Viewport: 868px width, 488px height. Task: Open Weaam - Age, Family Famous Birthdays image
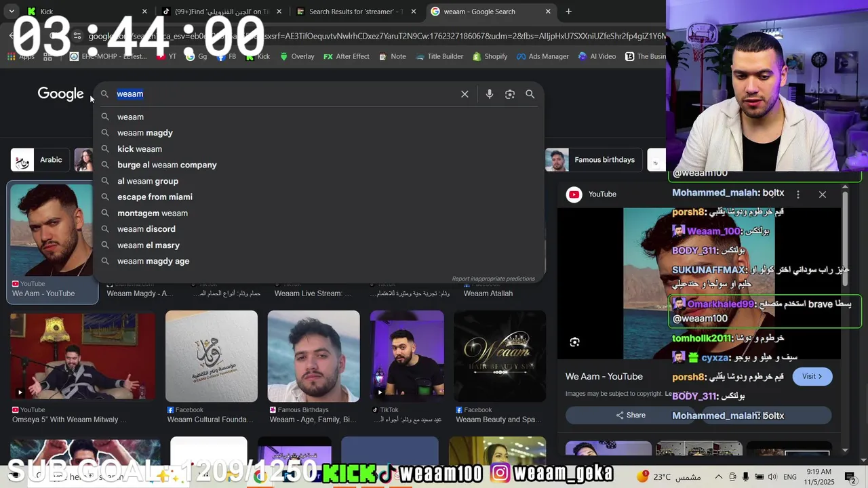coord(313,356)
